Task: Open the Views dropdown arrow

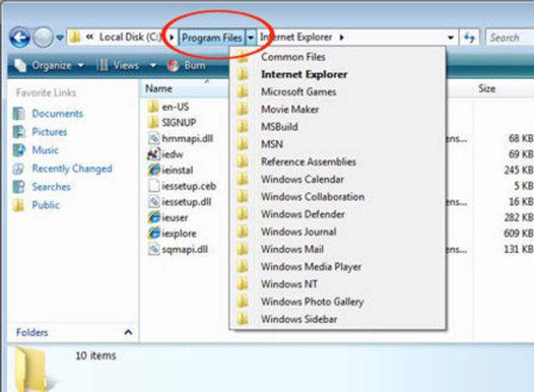Action: (154, 65)
